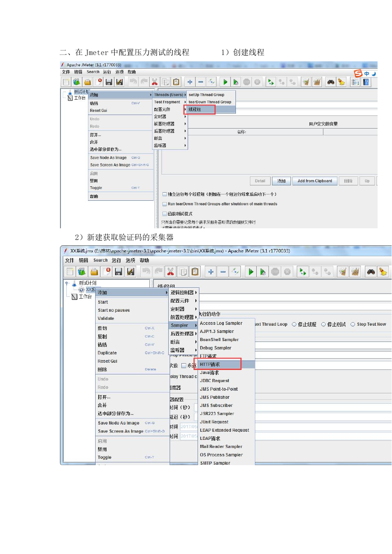Click Cut scissors icon in upper JMeter toolbar
392x554 pixels.
155,82
